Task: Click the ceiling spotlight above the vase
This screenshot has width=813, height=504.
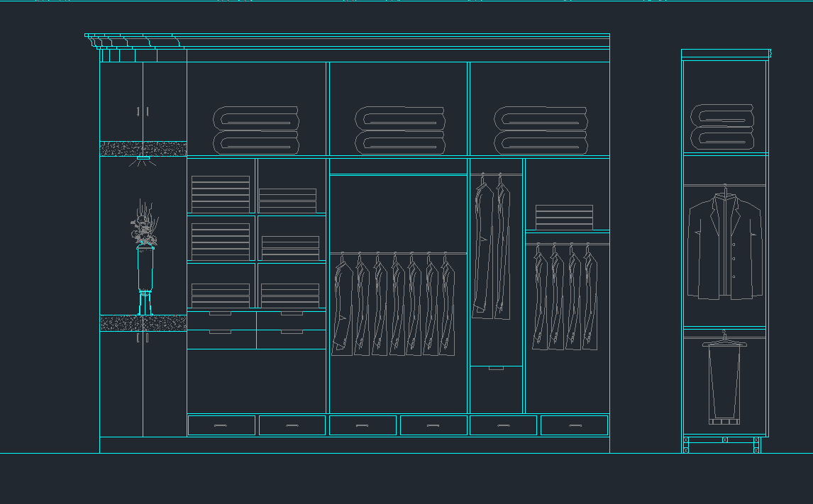Action: pos(143,162)
